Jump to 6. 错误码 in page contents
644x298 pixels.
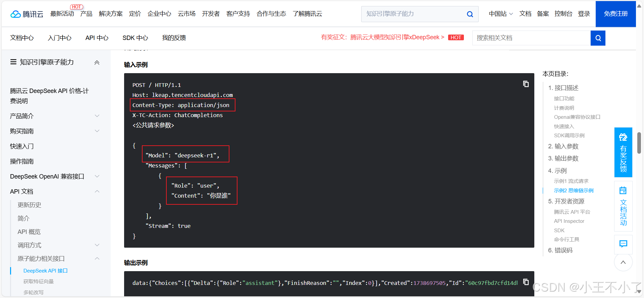pos(560,250)
